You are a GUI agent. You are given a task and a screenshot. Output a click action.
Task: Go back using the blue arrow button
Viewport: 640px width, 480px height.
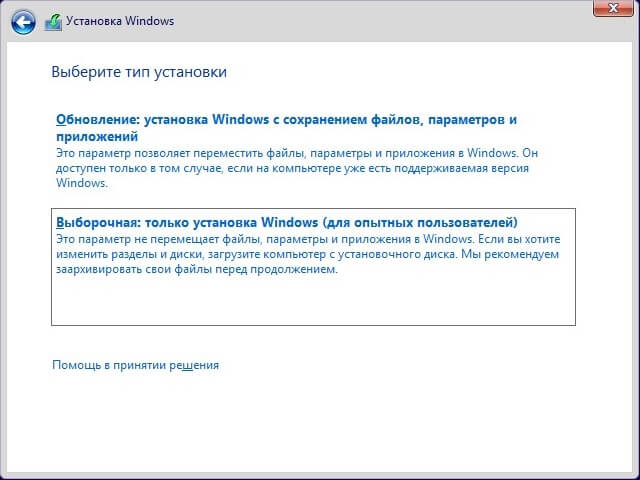coord(22,21)
